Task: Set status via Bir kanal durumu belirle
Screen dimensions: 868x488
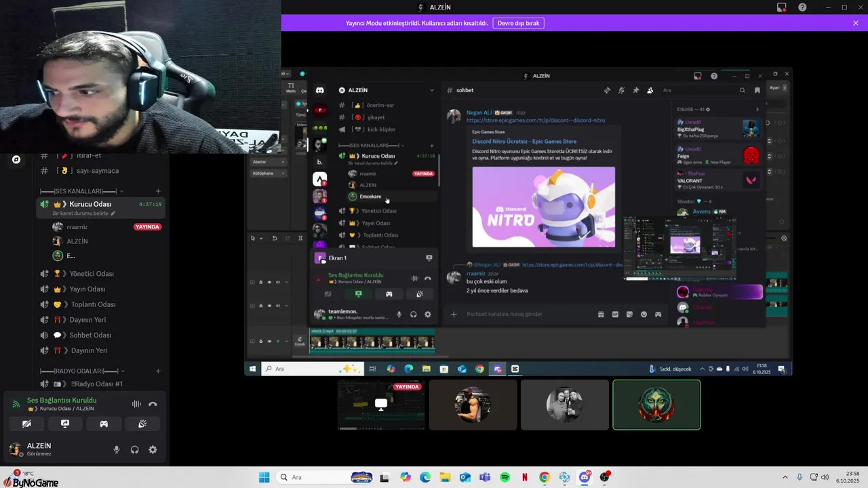Action: 84,213
